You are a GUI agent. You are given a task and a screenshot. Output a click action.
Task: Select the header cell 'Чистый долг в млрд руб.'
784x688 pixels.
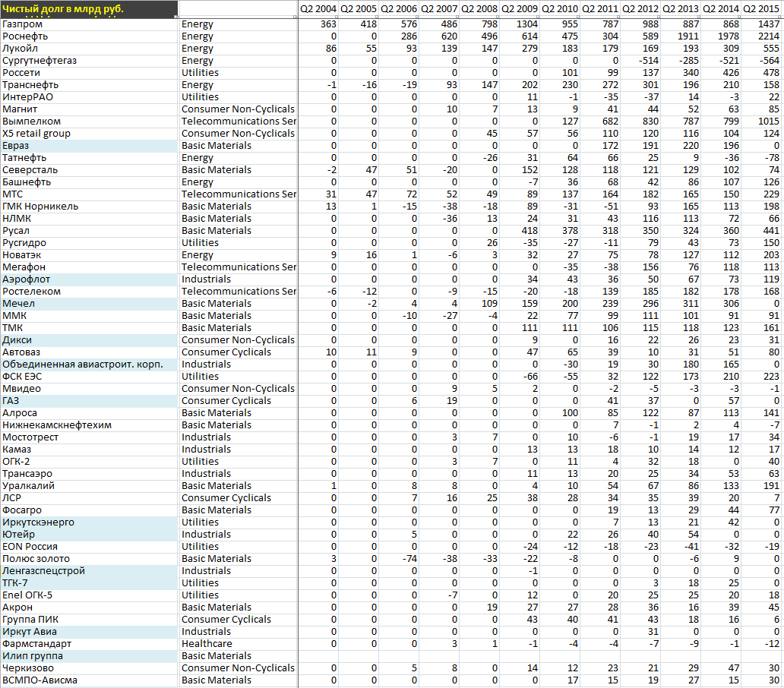(x=89, y=9)
